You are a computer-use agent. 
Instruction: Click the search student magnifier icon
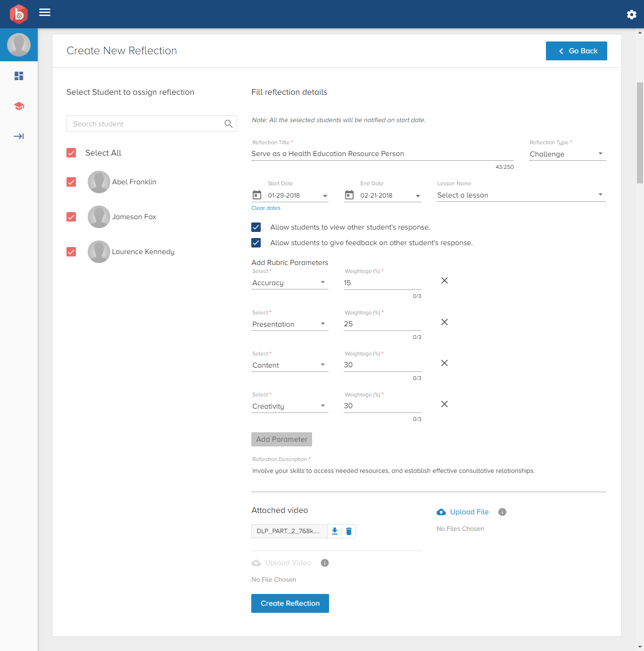pyautogui.click(x=229, y=124)
